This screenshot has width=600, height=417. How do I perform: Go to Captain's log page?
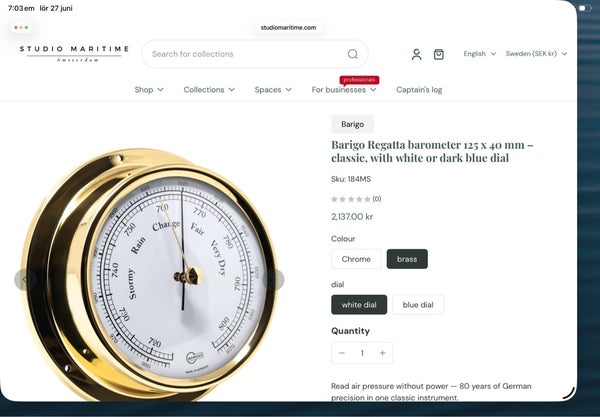pos(419,90)
